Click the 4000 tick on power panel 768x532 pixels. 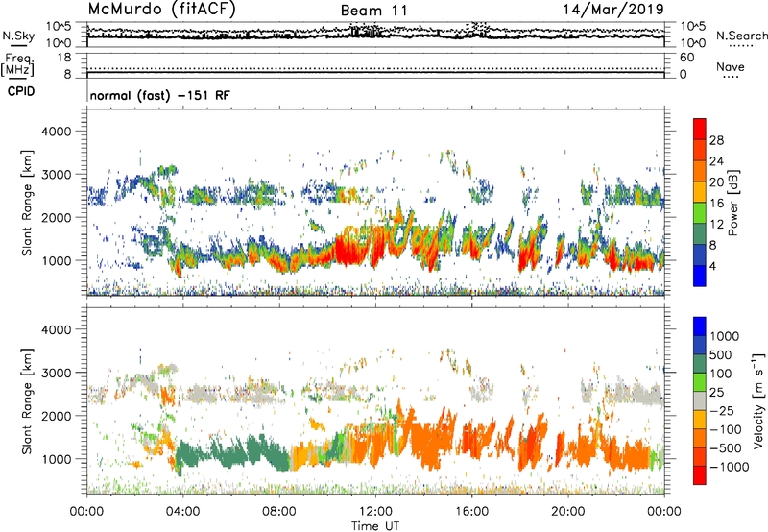point(56,132)
